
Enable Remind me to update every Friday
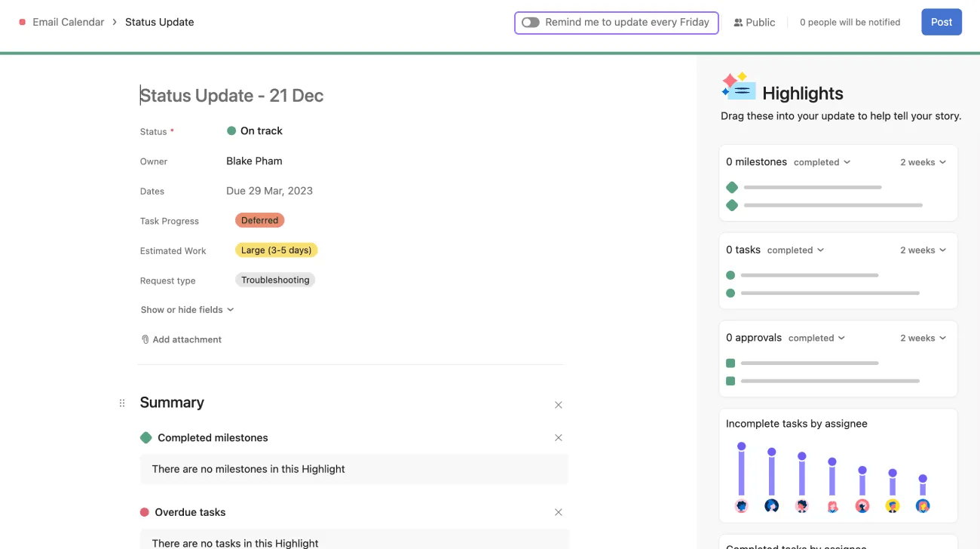pos(530,22)
